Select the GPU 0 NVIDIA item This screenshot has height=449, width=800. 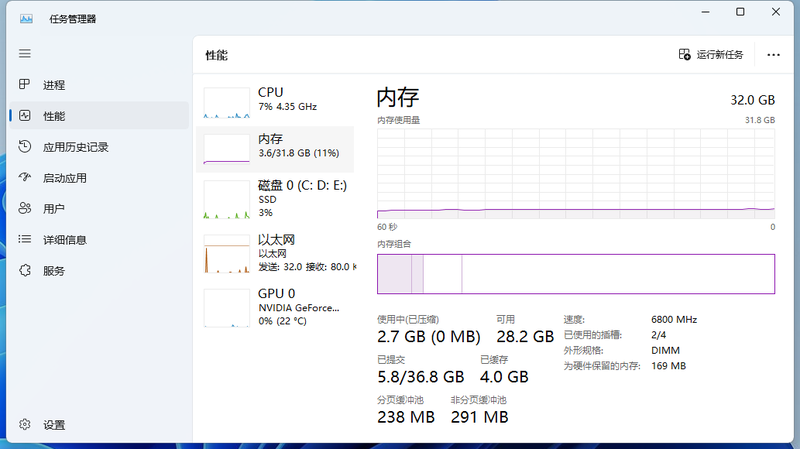(275, 307)
